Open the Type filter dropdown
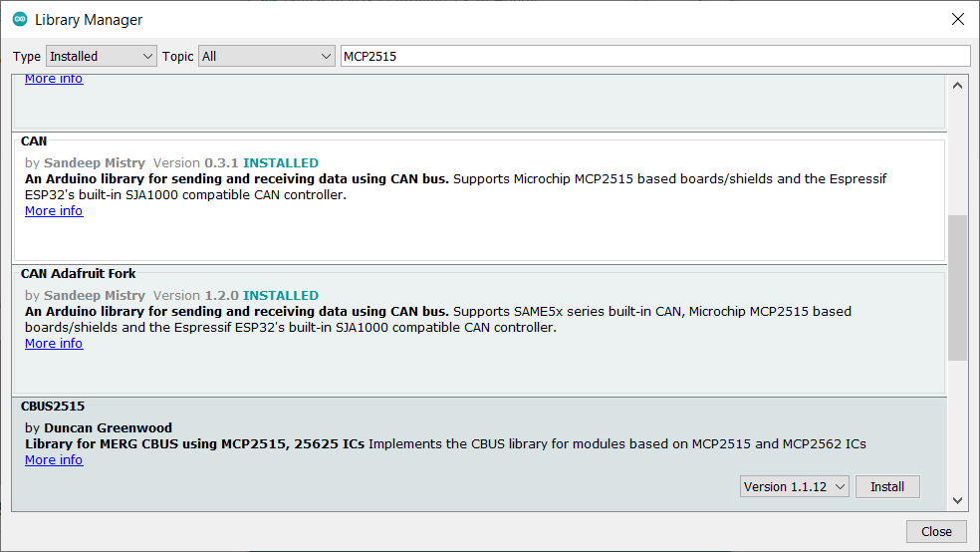 [101, 57]
